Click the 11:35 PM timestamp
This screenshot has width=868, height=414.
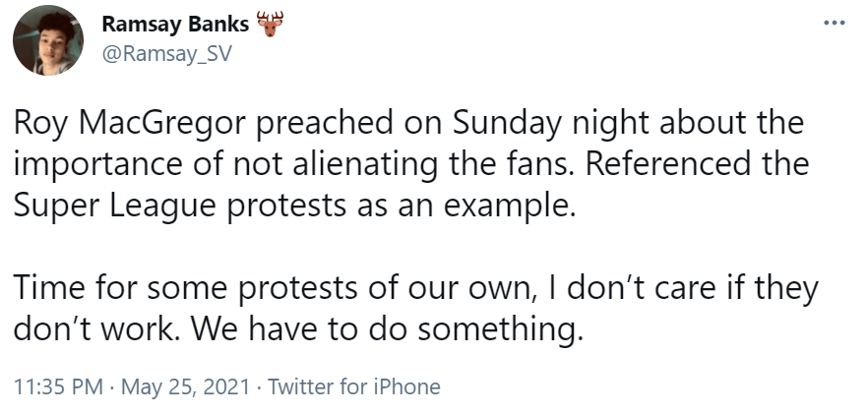tap(58, 386)
